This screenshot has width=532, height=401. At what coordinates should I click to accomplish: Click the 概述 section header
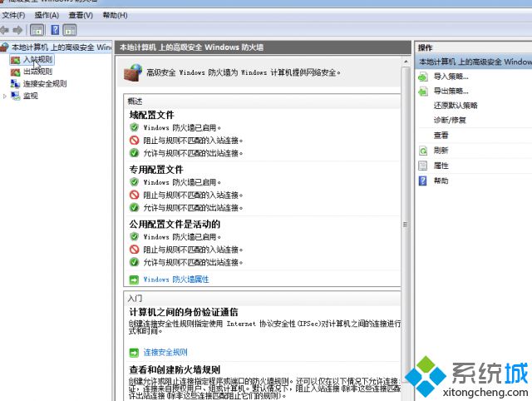(135, 101)
